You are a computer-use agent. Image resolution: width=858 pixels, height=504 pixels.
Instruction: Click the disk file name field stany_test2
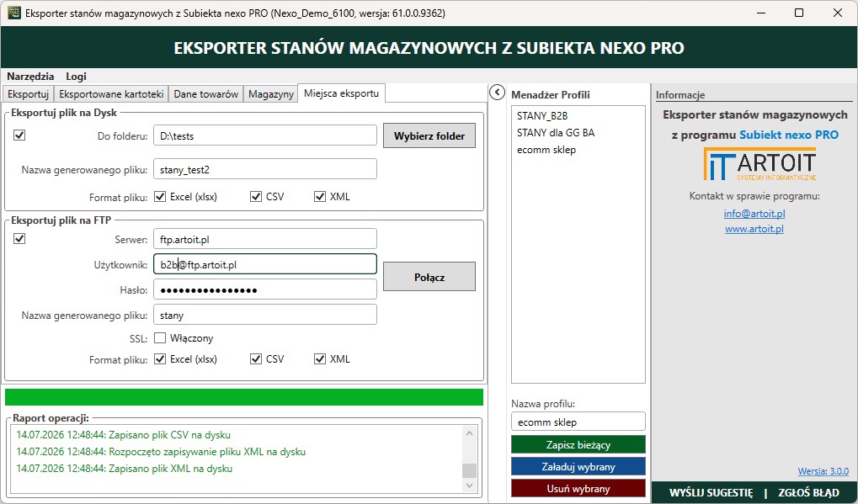(x=265, y=169)
